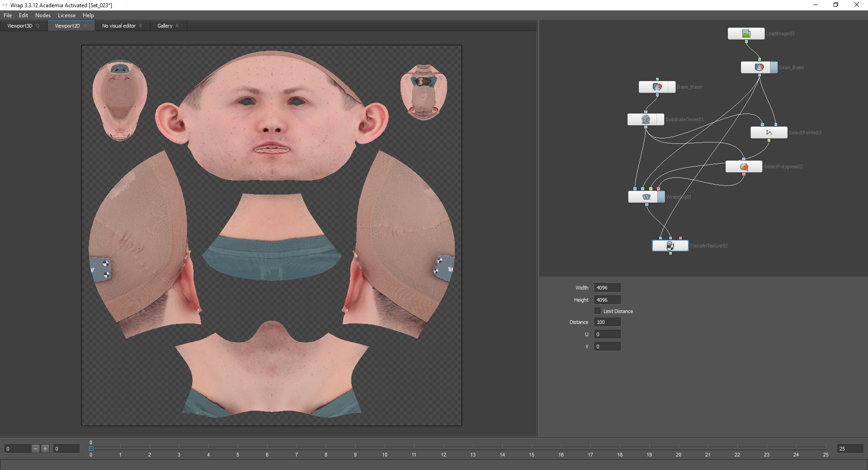Select the LoadImage03 node icon
This screenshot has height=470, width=868.
[x=746, y=33]
